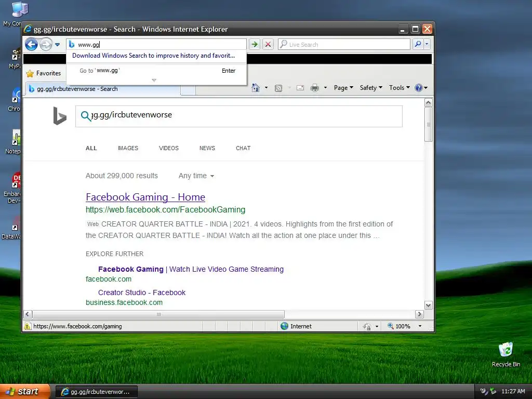
Task: Switch to the VIDEOS results tab
Action: click(x=169, y=148)
